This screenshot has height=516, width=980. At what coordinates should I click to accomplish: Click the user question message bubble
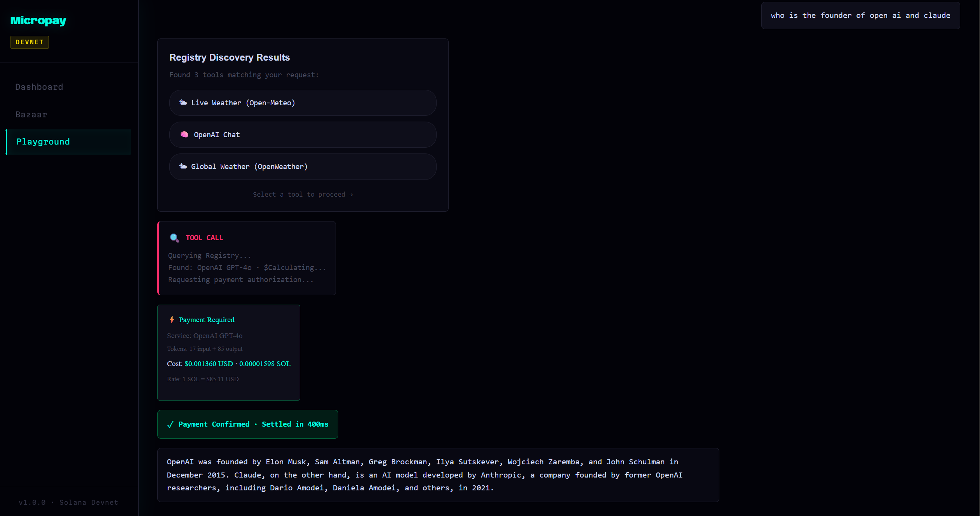(860, 16)
